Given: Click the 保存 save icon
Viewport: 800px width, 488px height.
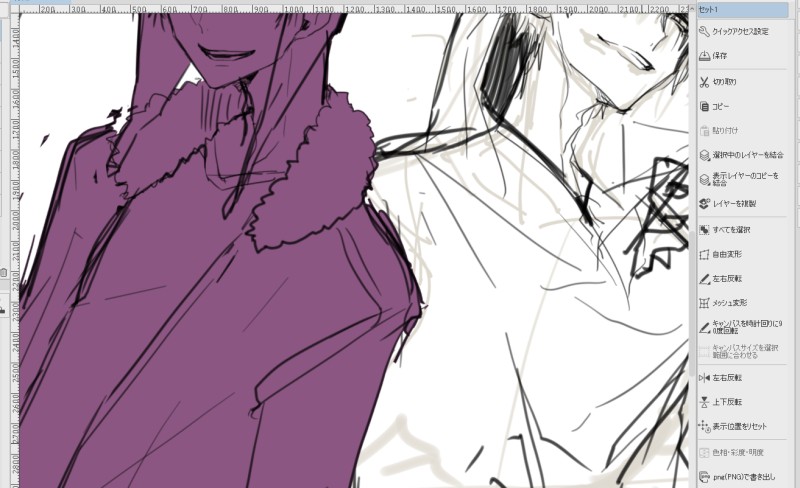Looking at the screenshot, I should click(704, 56).
